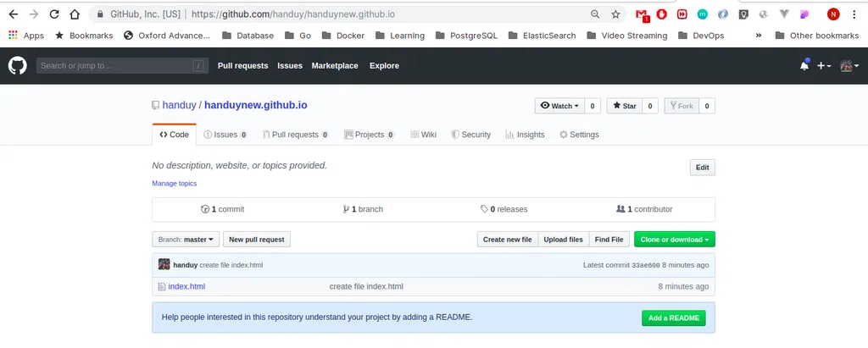Open the Projects tab
This screenshot has height=348, width=868.
370,135
